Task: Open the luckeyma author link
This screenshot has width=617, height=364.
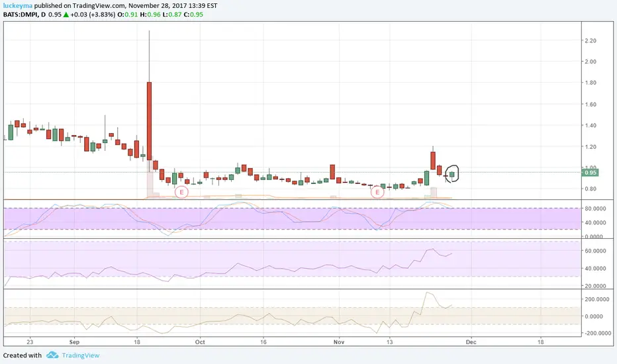Action: click(18, 5)
